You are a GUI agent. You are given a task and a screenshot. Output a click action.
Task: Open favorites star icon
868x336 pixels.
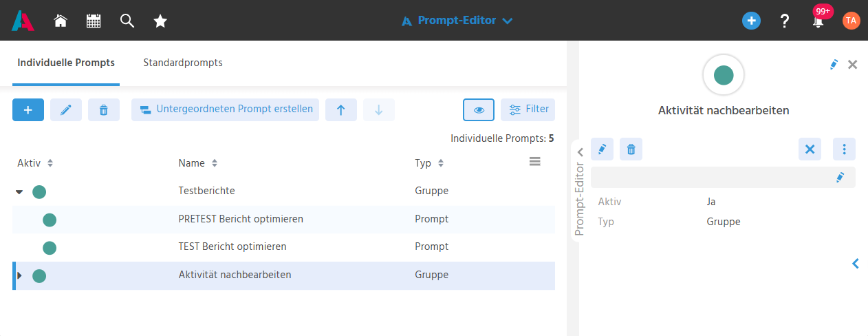click(x=160, y=21)
